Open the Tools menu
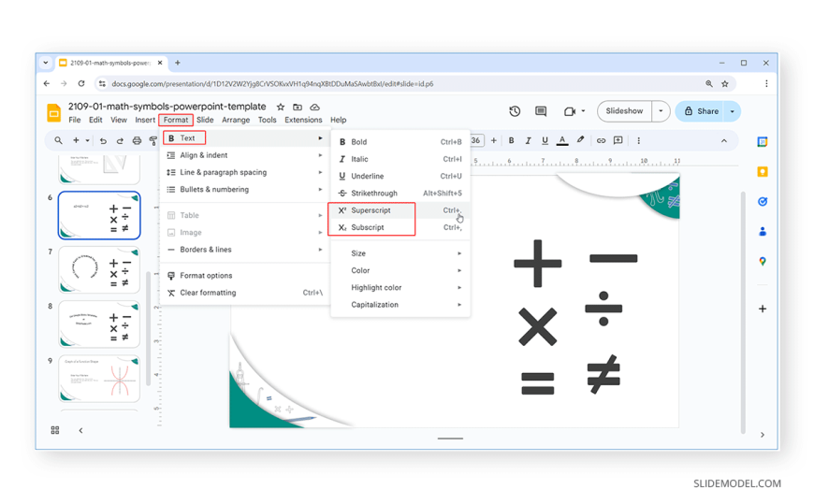The width and height of the screenshot is (814, 504). [x=268, y=120]
